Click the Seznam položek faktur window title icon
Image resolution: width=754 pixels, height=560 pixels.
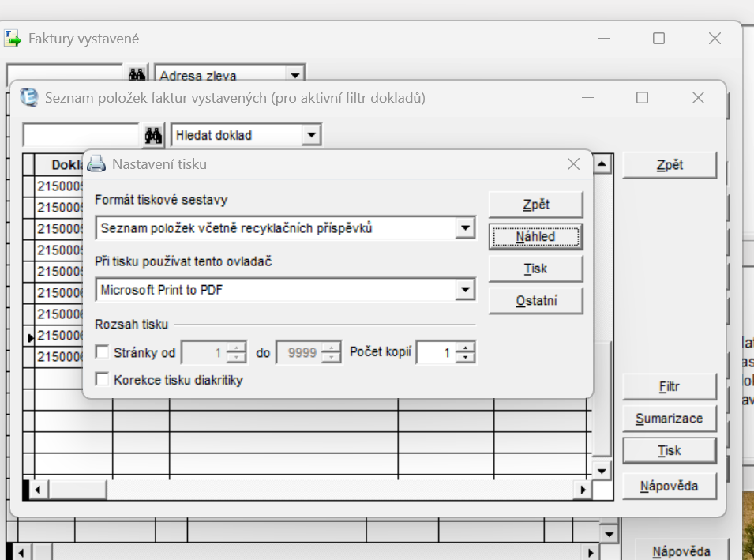click(29, 97)
